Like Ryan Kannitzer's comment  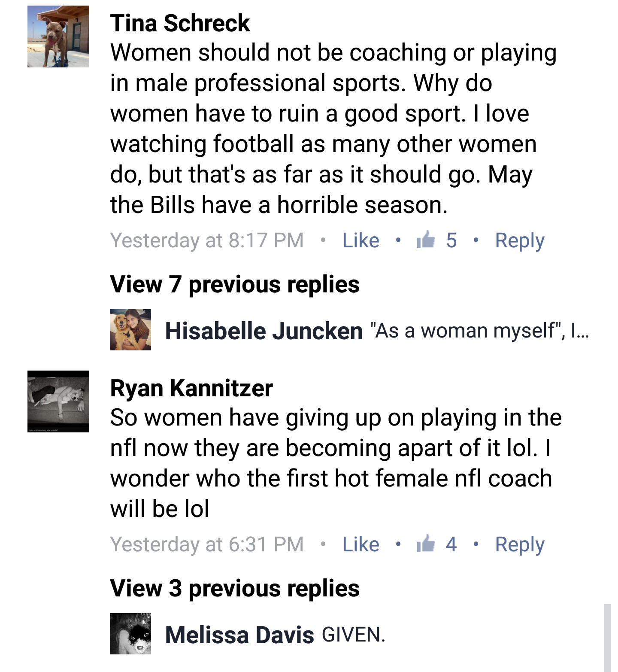pyautogui.click(x=360, y=544)
